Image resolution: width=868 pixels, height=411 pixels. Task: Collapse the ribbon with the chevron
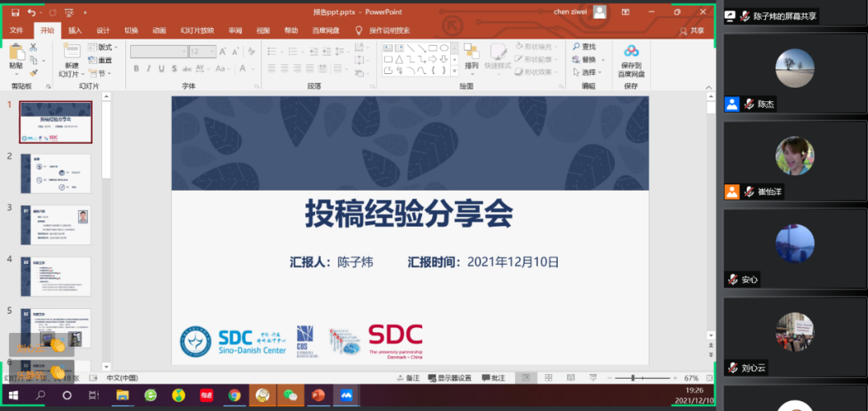click(708, 87)
